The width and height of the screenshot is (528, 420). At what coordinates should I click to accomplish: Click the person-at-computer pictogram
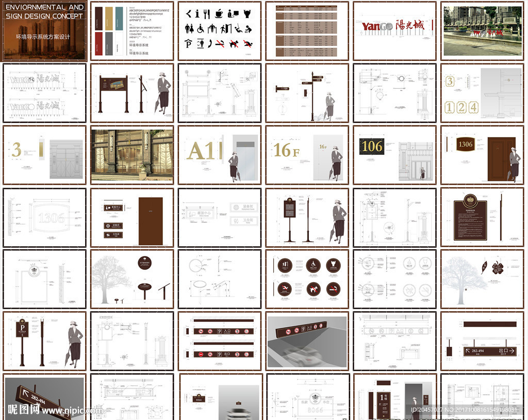233,14
